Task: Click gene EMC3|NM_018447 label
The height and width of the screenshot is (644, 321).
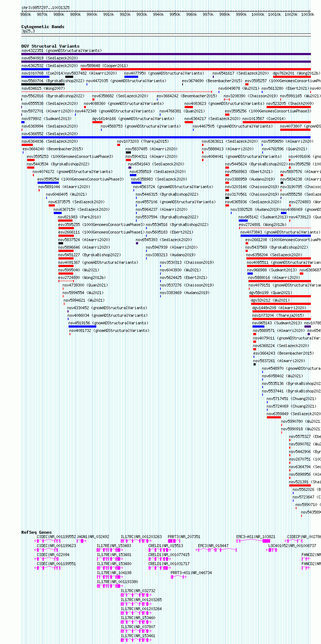Action: click(x=213, y=546)
